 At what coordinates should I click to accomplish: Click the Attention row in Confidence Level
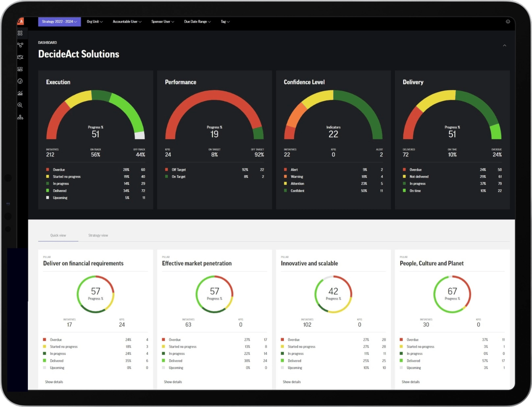[x=333, y=184]
